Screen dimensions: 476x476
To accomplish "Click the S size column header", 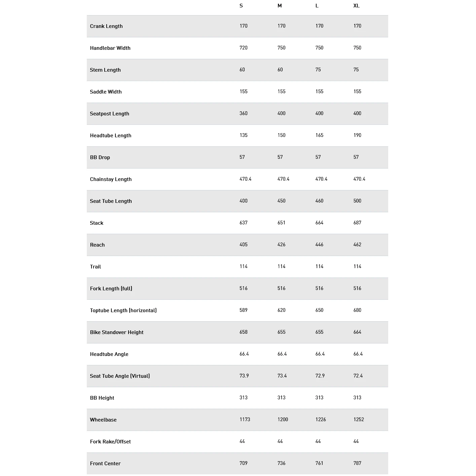I will (x=241, y=6).
